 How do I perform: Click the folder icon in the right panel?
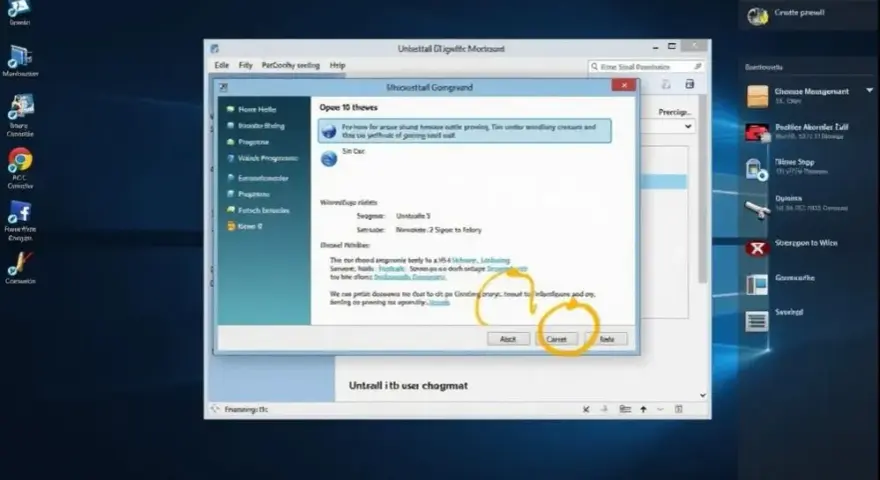(x=757, y=96)
